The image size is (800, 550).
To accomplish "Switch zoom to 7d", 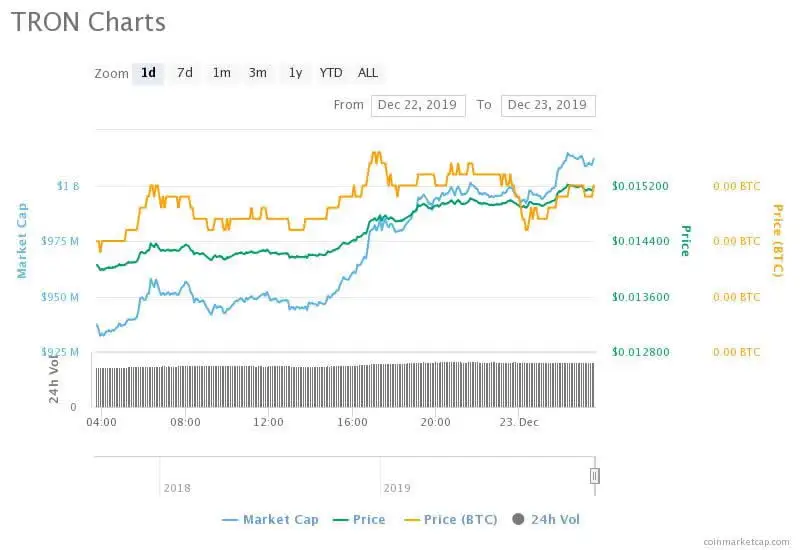I will [x=185, y=73].
